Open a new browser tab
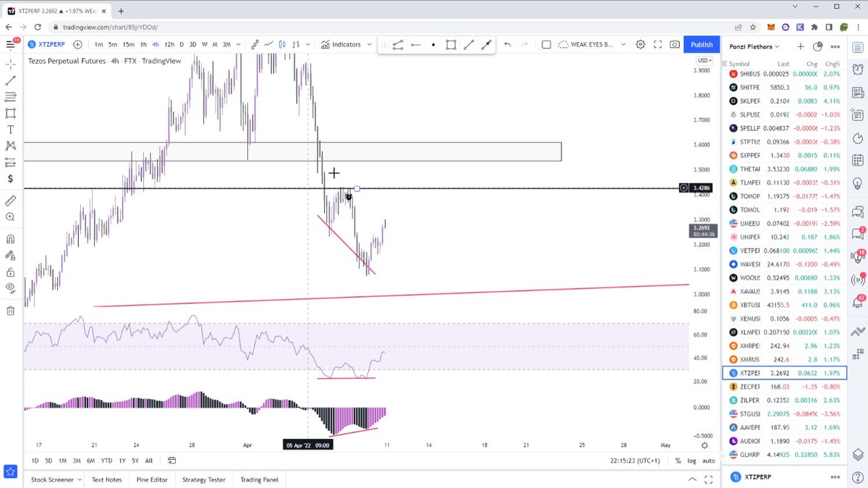This screenshot has width=868, height=488. 121,11
